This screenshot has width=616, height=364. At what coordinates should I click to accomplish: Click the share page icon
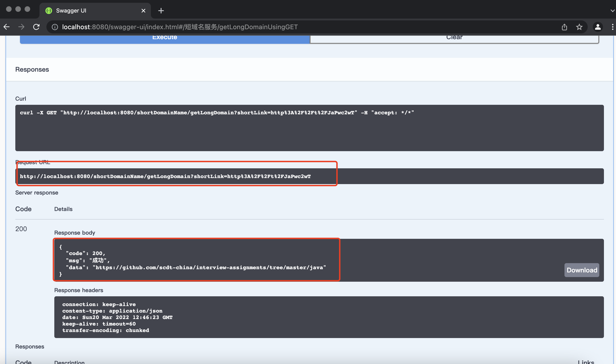click(x=564, y=27)
